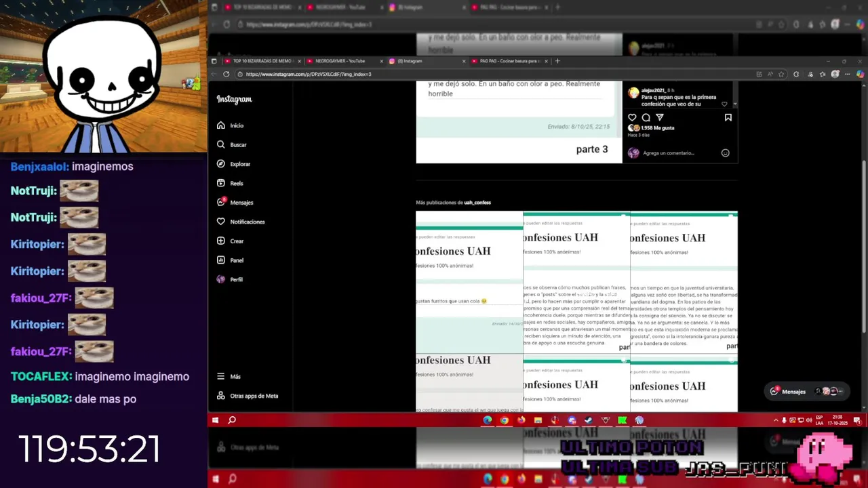868x488 pixels.
Task: Open uah_confess profile link
Action: (x=477, y=203)
